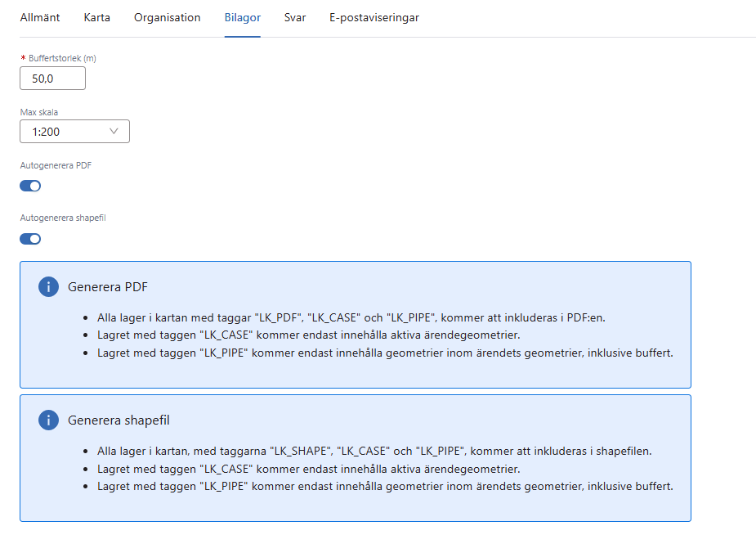Click the Buffertstorlek (m) label

point(62,59)
